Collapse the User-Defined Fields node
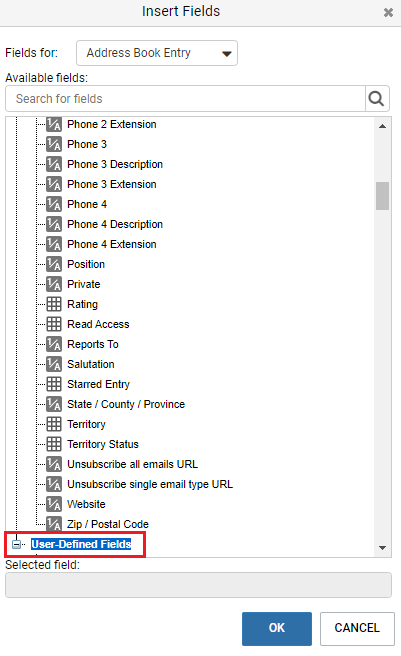 (x=16, y=544)
